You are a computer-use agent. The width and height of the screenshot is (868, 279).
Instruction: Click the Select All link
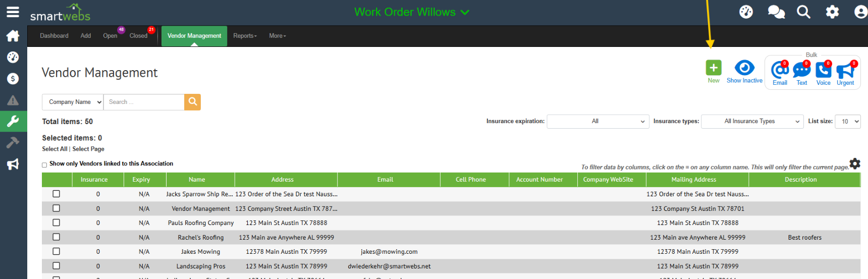point(55,149)
